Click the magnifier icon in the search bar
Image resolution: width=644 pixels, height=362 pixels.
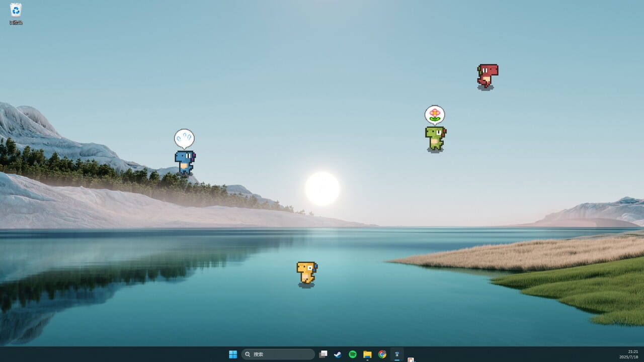(x=248, y=354)
